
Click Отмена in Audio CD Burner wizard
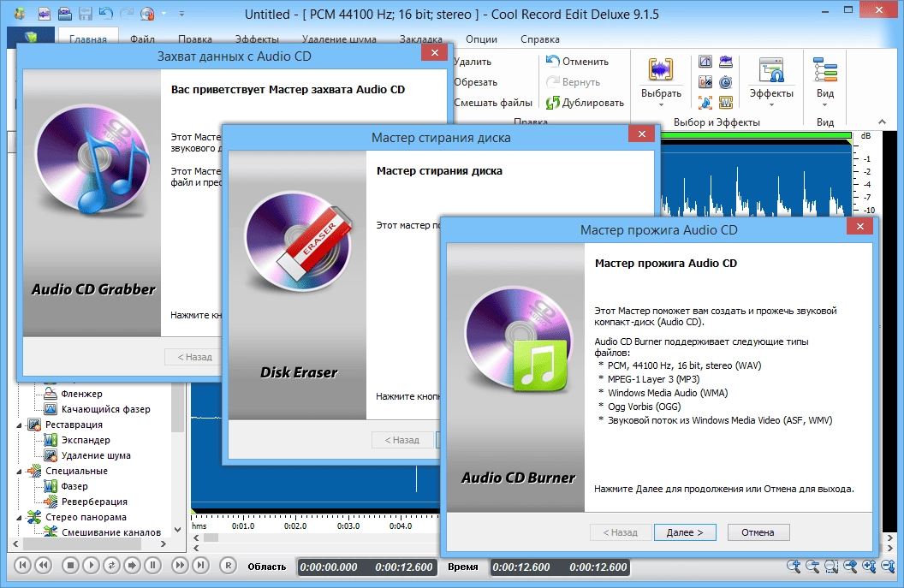coord(758,532)
